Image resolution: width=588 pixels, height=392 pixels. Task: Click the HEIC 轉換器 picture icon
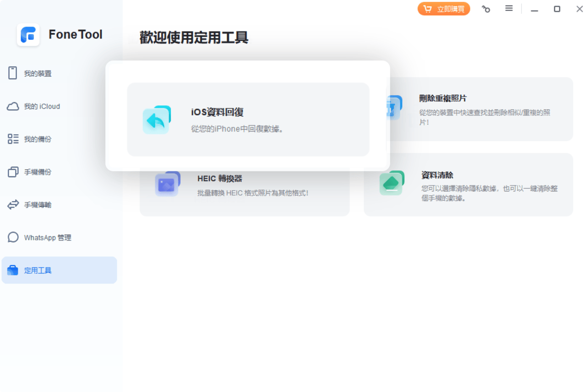pyautogui.click(x=167, y=184)
